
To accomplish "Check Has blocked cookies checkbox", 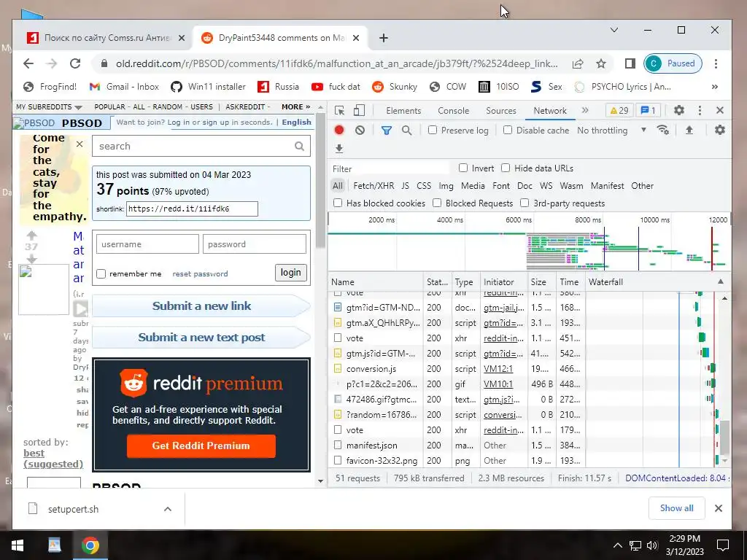I will click(338, 203).
